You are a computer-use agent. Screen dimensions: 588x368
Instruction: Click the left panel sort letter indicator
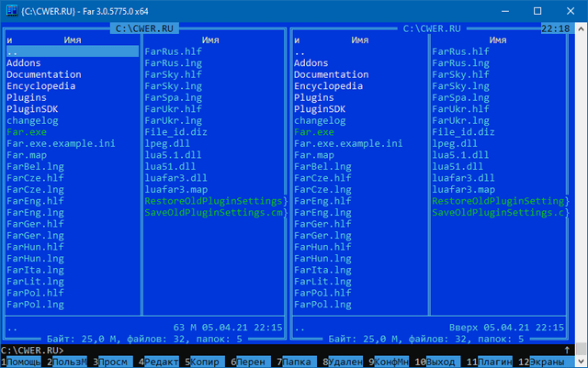[9, 40]
